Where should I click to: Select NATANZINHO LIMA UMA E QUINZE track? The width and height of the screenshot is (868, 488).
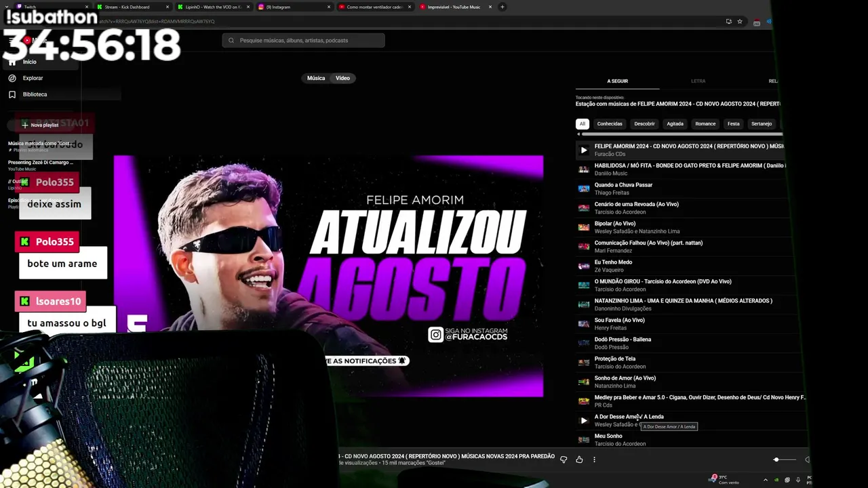(x=683, y=301)
